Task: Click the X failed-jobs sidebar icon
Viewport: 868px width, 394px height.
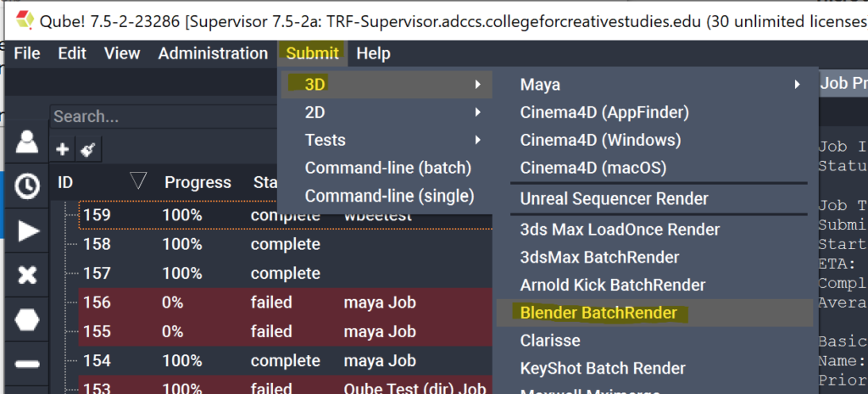Action: [x=28, y=275]
